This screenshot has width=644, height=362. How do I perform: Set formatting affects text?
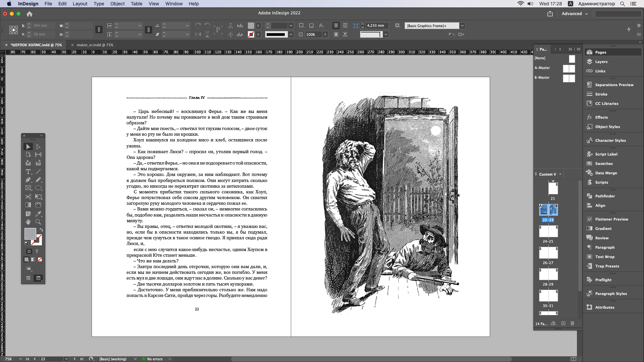pos(37,251)
